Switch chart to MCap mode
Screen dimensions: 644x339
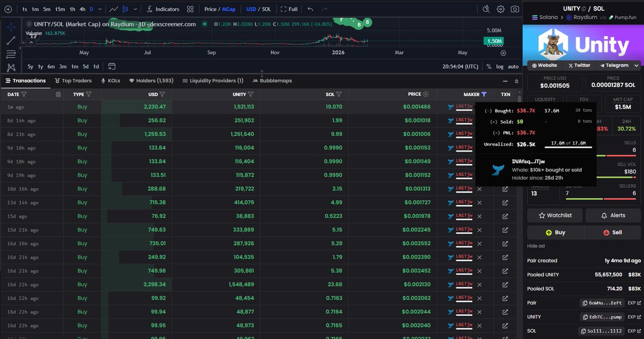[229, 9]
